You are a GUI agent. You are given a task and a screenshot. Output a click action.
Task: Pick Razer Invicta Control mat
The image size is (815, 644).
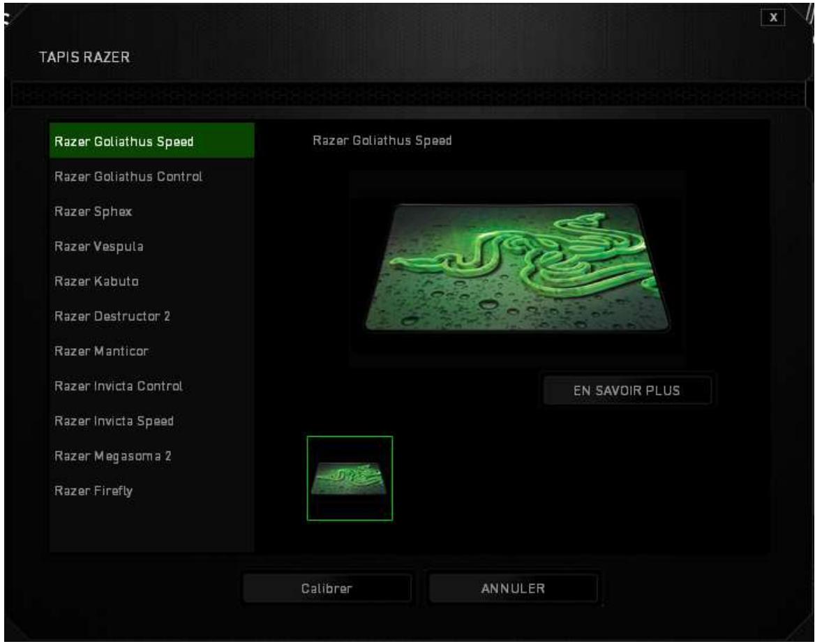point(152,386)
